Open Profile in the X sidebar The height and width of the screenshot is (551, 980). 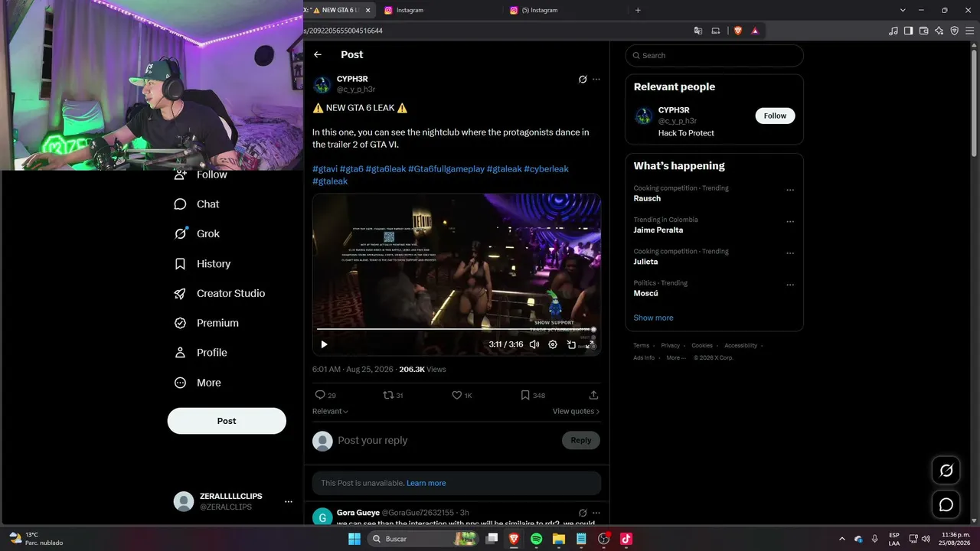[x=201, y=353]
